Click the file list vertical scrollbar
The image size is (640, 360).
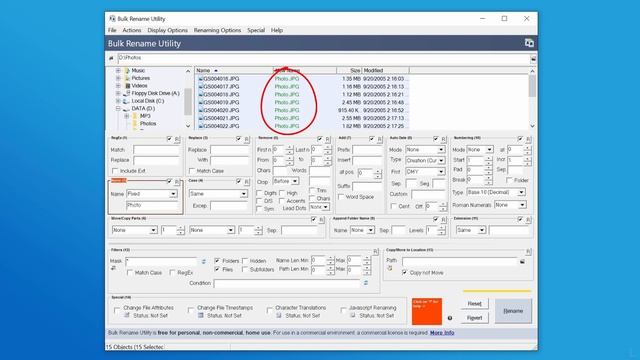[532, 98]
